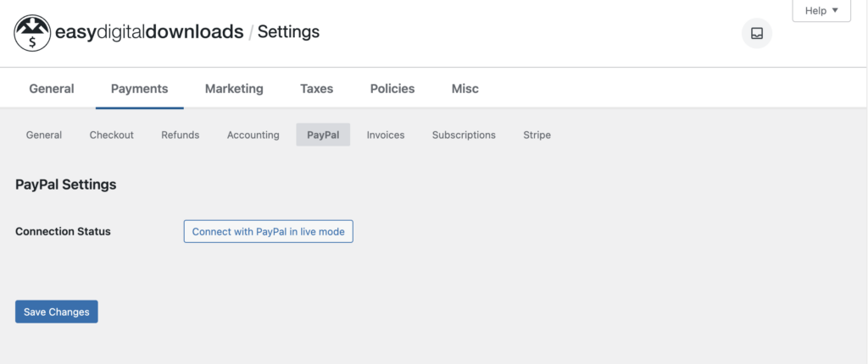Viewport: 868px width, 364px height.
Task: Click the Easy Digital Downloads logo icon
Action: [x=32, y=33]
